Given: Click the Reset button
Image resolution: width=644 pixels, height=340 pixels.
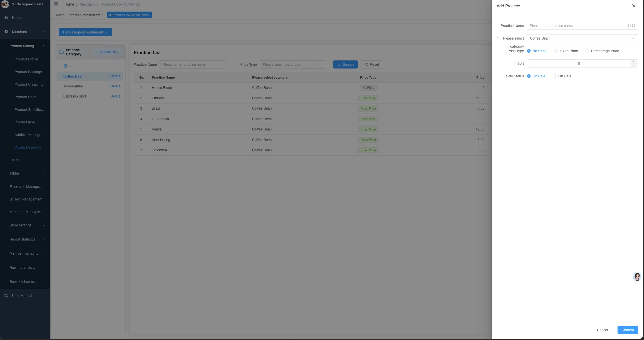Looking at the screenshot, I should tap(372, 64).
